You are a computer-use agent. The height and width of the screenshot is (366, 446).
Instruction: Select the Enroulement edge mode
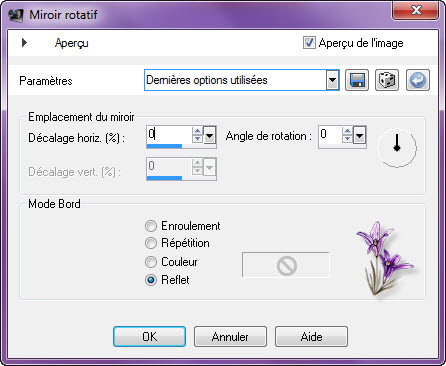[151, 226]
